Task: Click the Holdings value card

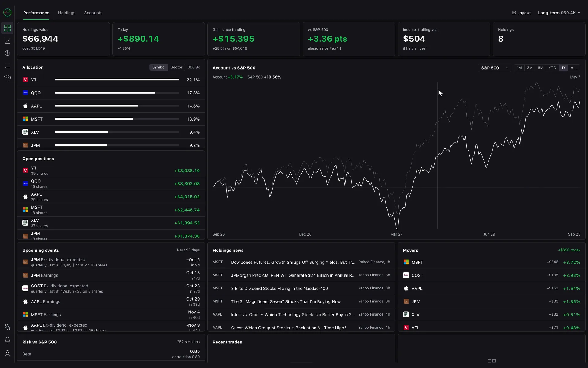Action: click(x=63, y=39)
